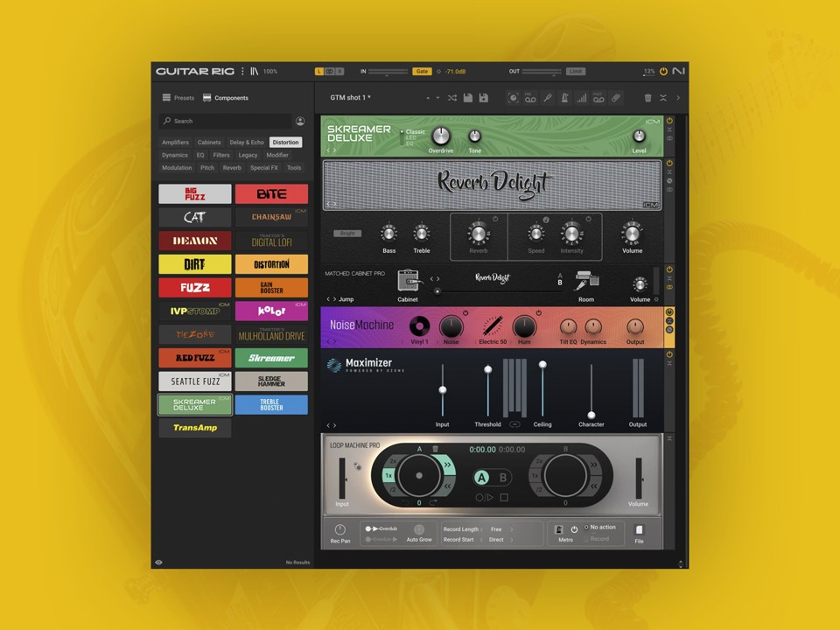
Task: Toggle the global power button
Action: pyautogui.click(x=663, y=71)
